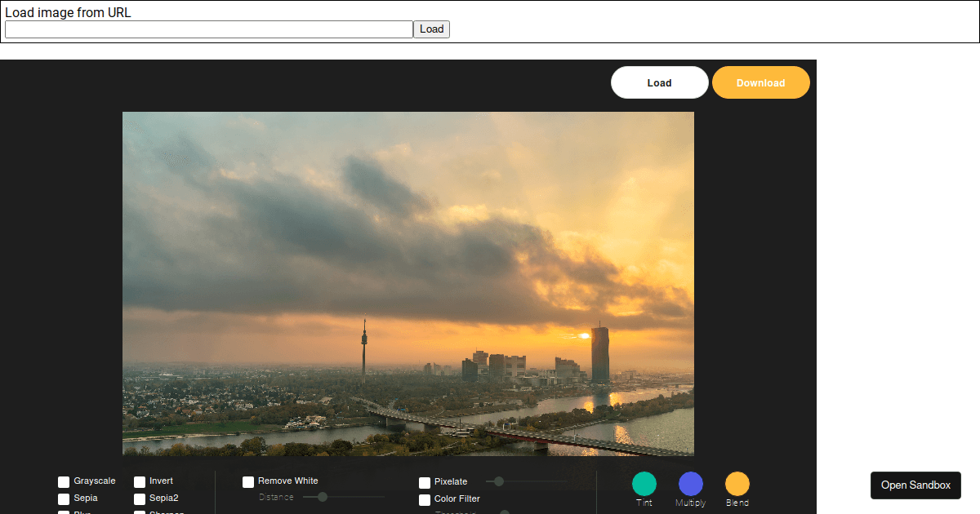
Task: Choose the orange Blend color circle
Action: click(x=737, y=484)
